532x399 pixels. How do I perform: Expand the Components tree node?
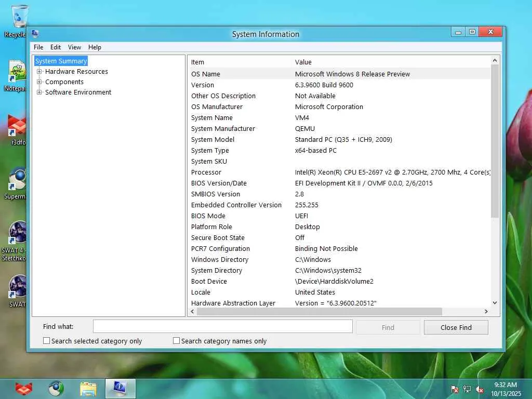[x=39, y=82]
